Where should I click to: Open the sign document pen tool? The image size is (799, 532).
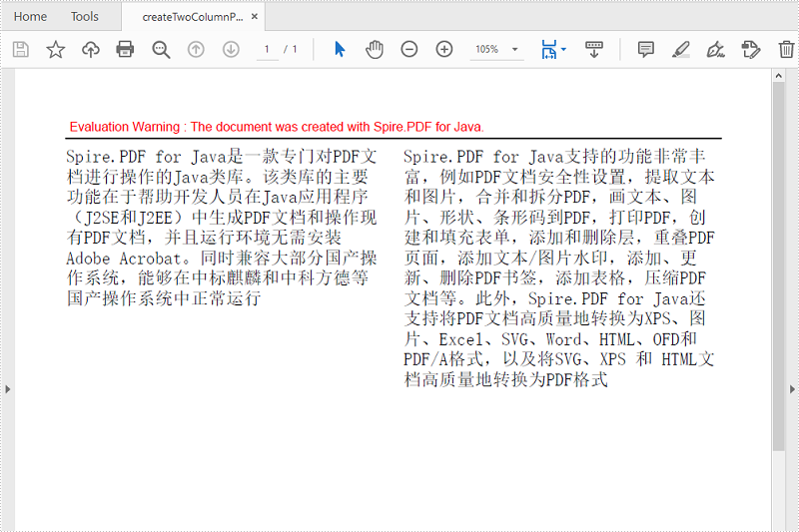[715, 49]
